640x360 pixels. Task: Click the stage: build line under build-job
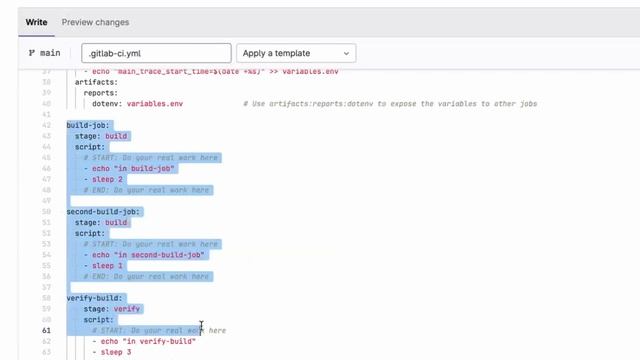(101, 136)
